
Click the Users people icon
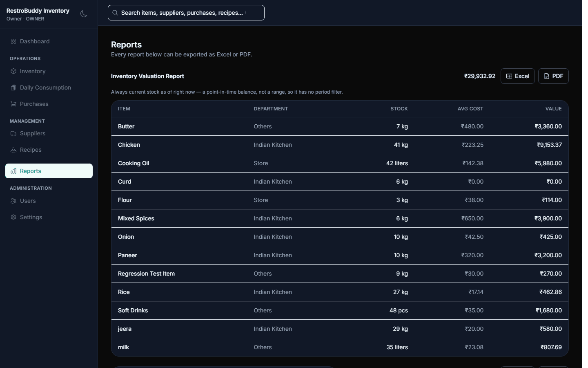click(x=13, y=201)
